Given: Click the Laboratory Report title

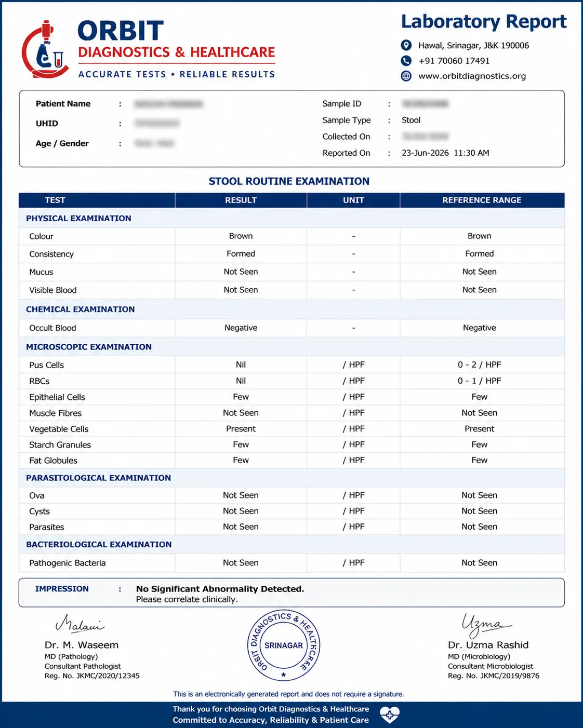Looking at the screenshot, I should coord(483,21).
